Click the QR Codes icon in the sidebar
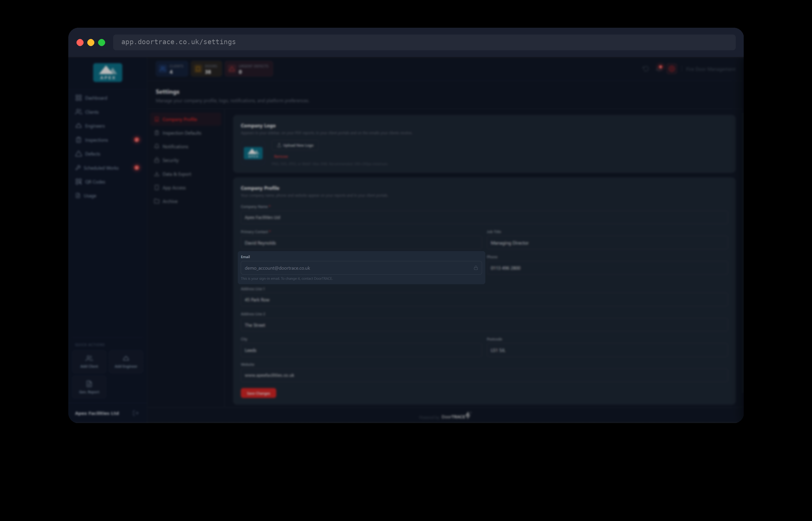This screenshot has height=521, width=812. pos(79,182)
